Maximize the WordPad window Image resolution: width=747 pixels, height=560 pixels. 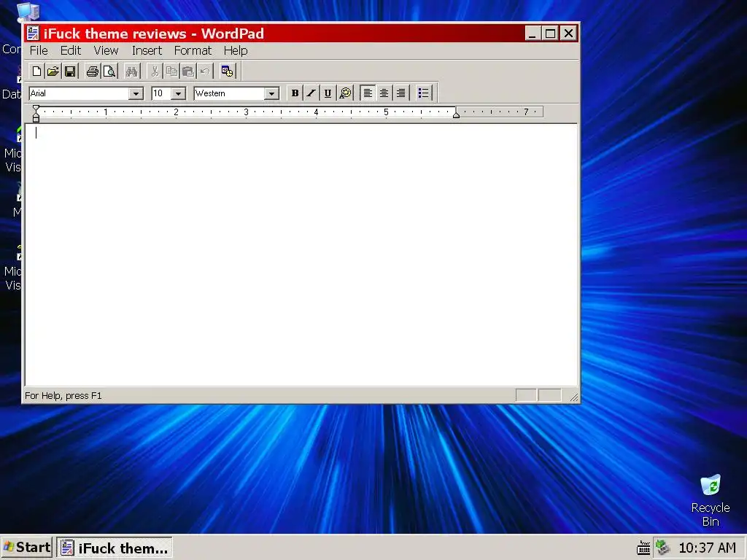pyautogui.click(x=550, y=34)
